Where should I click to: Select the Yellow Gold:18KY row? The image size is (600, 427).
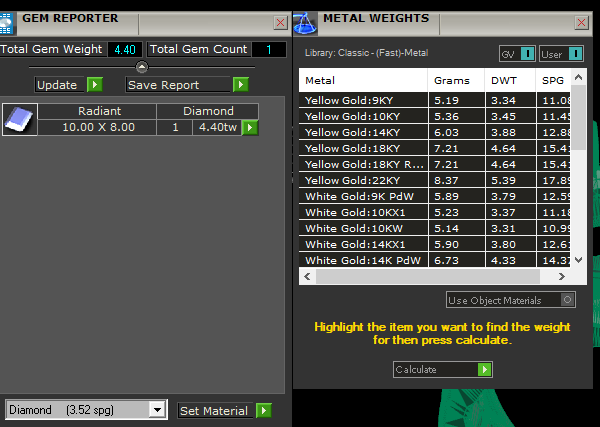point(364,148)
